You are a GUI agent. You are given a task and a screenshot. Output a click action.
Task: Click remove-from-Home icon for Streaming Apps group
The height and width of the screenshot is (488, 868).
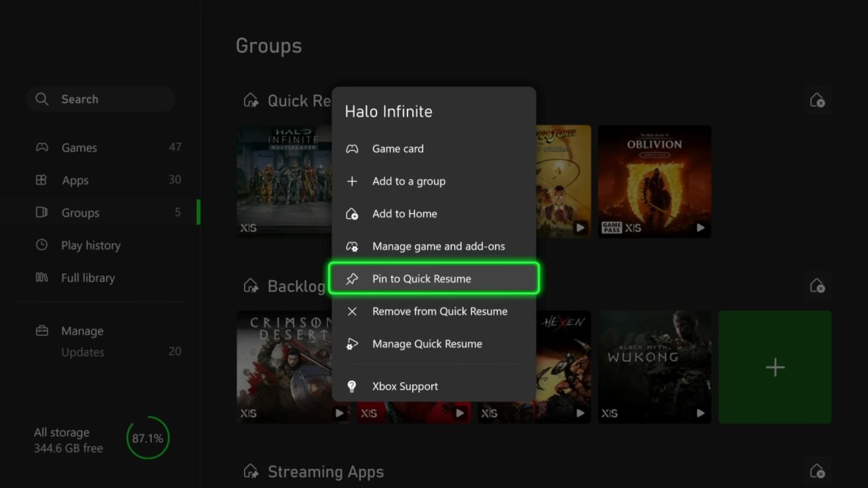pyautogui.click(x=817, y=471)
